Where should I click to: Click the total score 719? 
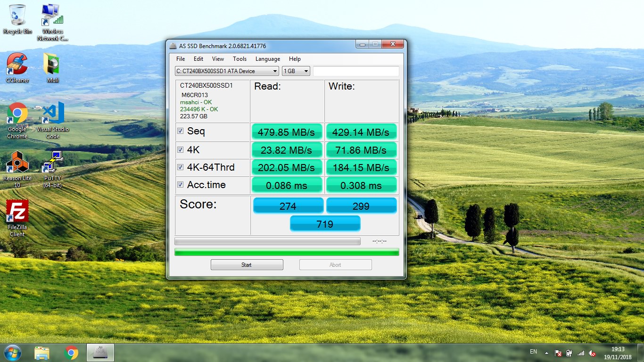click(325, 224)
